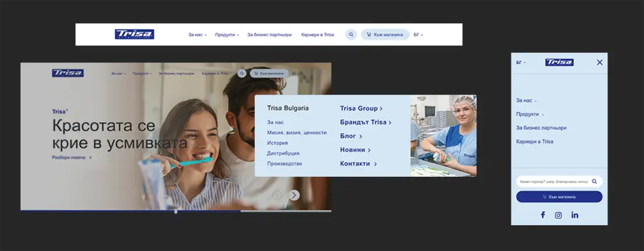Click factory worker photo in mega menu
Image resolution: width=644 pixels, height=251 pixels.
(x=443, y=136)
